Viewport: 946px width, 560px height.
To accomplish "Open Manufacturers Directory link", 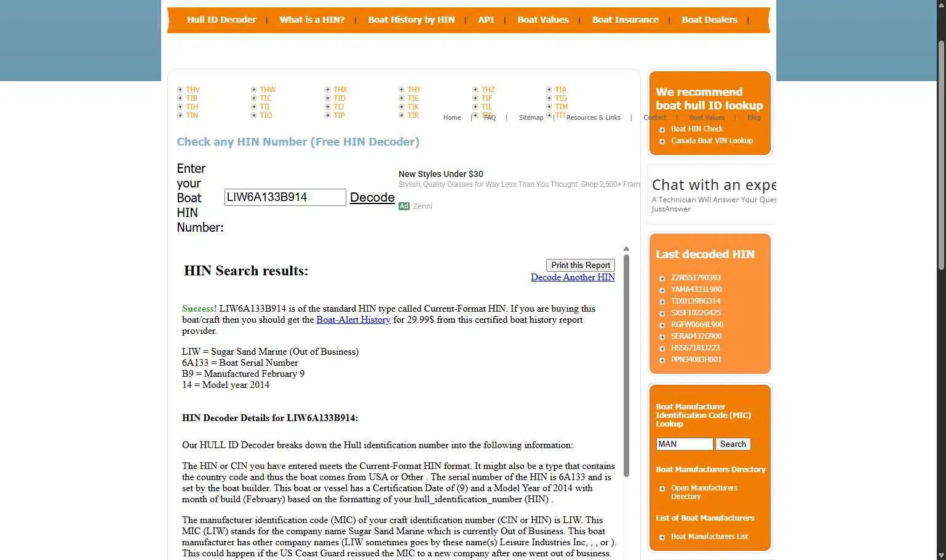I will pos(704,492).
